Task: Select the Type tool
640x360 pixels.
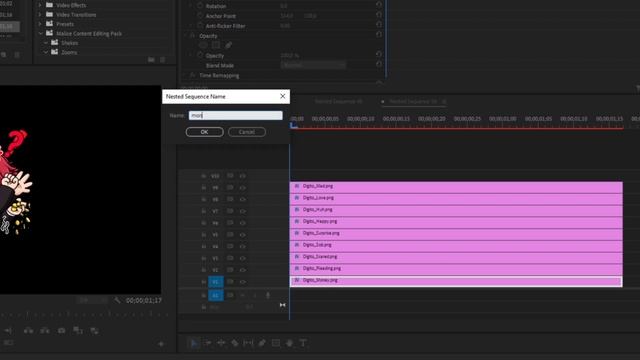Action: 303,343
